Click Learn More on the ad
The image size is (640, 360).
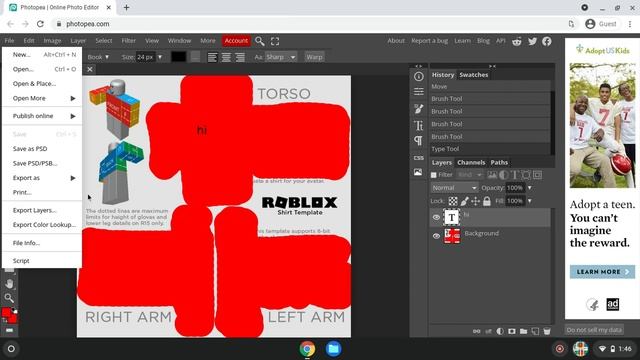coord(602,272)
